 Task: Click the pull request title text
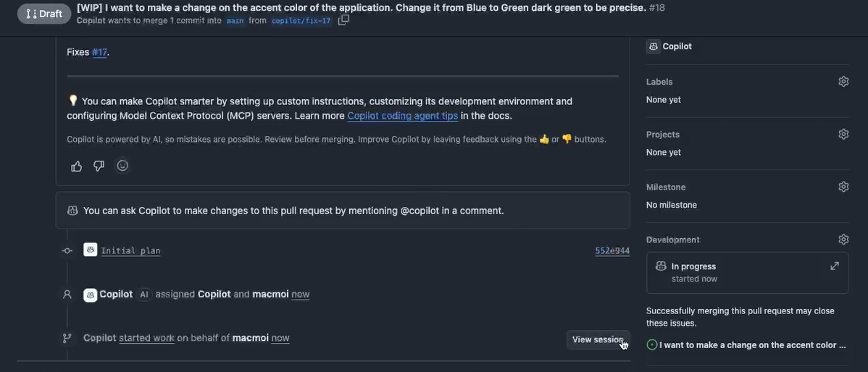[361, 8]
